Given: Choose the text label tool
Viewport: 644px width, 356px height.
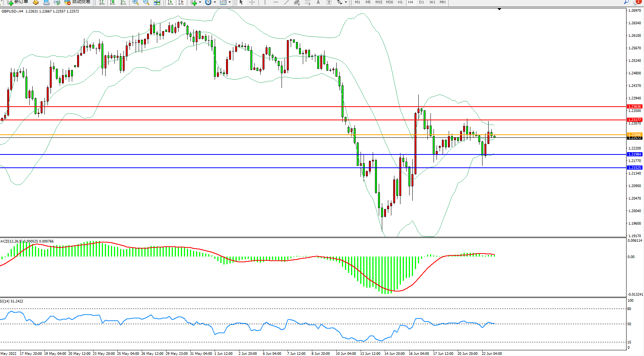Looking at the screenshot, I should tap(318, 2).
